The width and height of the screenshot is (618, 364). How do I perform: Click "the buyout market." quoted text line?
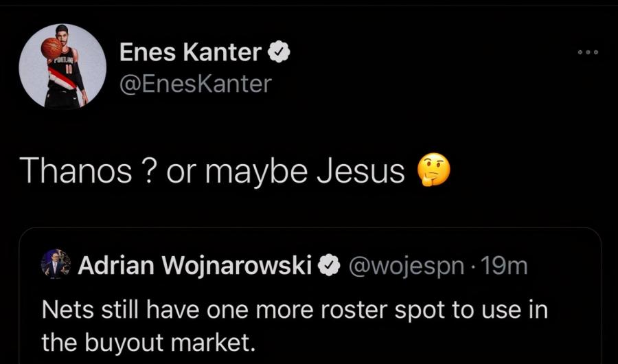click(x=148, y=343)
